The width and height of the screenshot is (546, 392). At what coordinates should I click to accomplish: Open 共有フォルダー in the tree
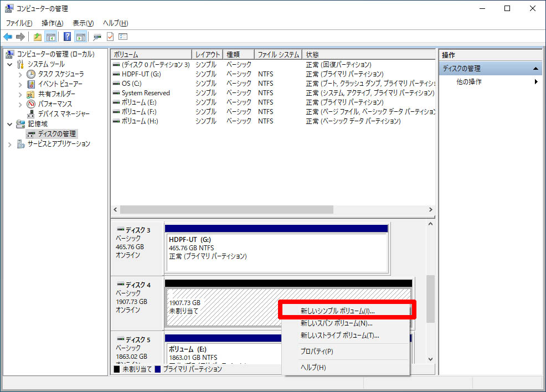click(x=56, y=94)
